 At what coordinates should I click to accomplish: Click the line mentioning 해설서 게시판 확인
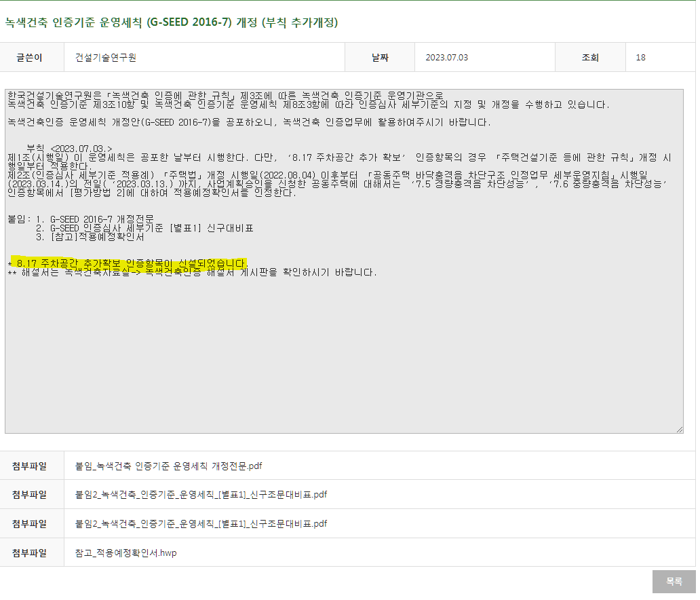pyautogui.click(x=193, y=272)
